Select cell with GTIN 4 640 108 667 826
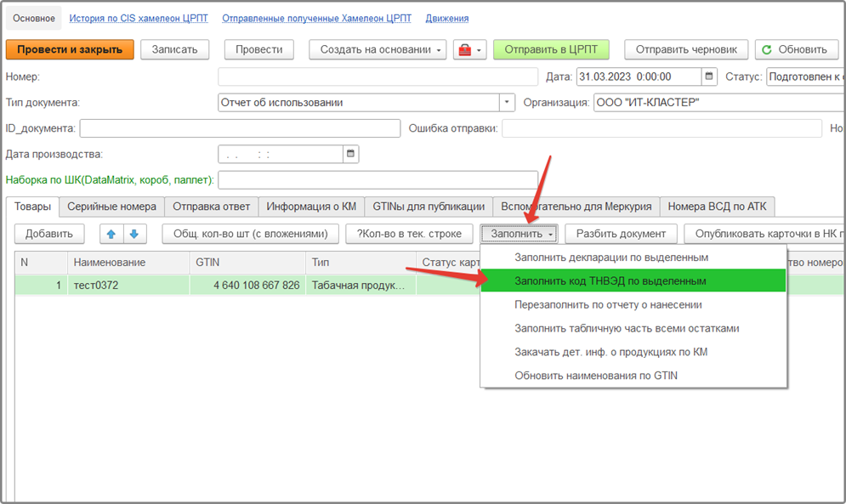Screen dimensions: 846x504 click(x=247, y=285)
